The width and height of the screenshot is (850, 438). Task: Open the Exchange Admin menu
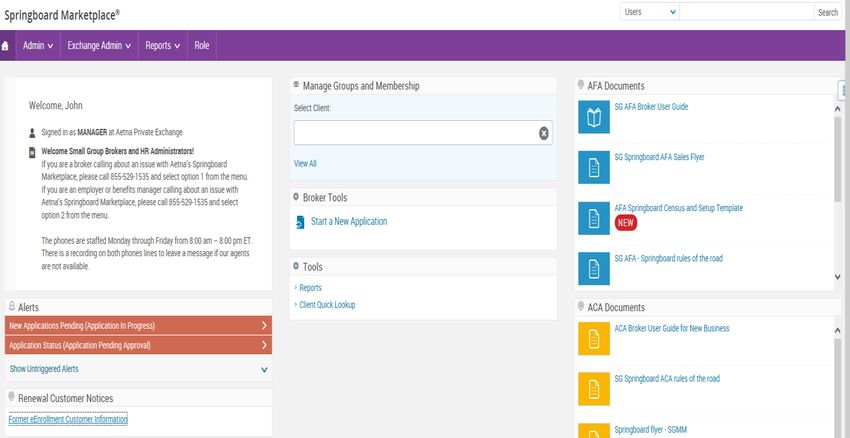[x=99, y=46]
